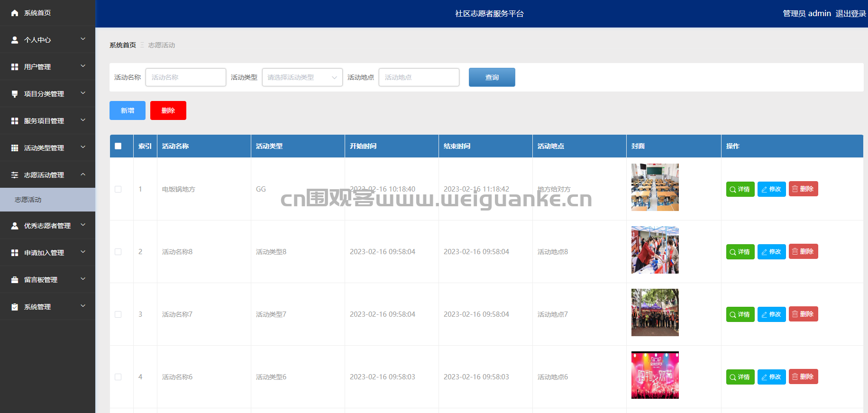Open the 服务项目管理 sidebar menu
This screenshot has width=868, height=413.
(44, 121)
